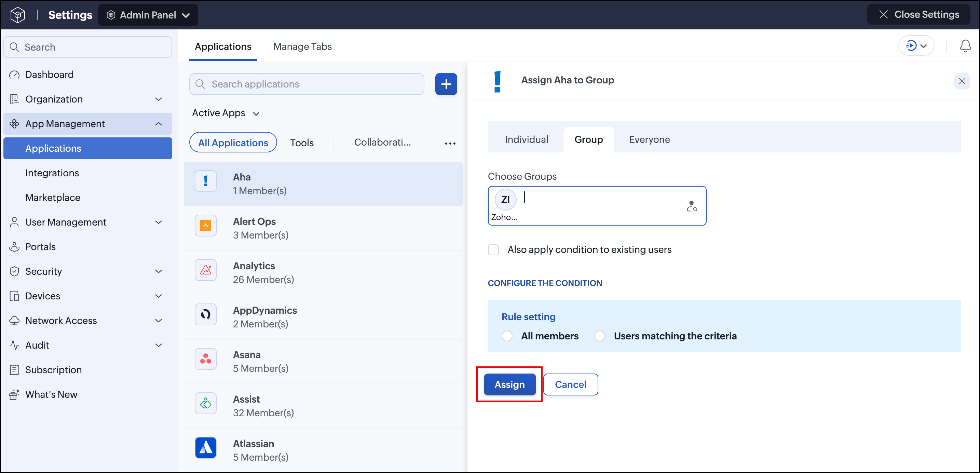Filter by Collaboration category
The width and height of the screenshot is (980, 473).
[x=382, y=142]
